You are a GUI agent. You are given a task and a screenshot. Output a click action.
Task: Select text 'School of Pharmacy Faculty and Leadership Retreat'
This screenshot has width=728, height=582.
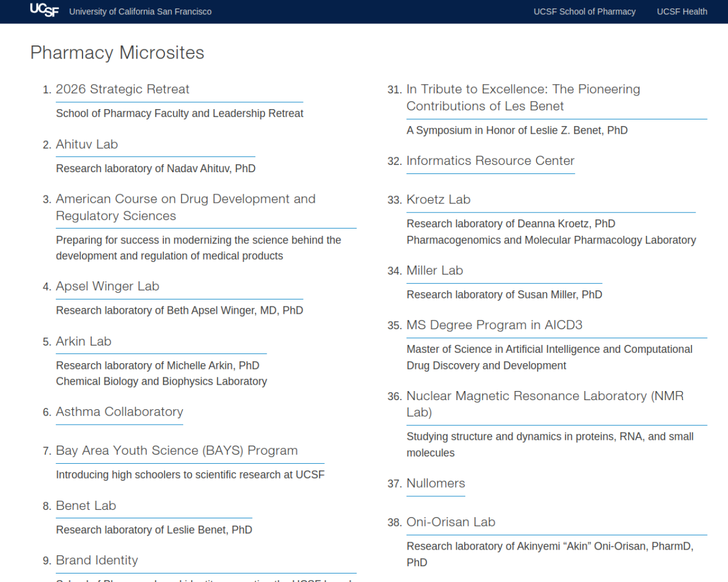click(x=180, y=114)
